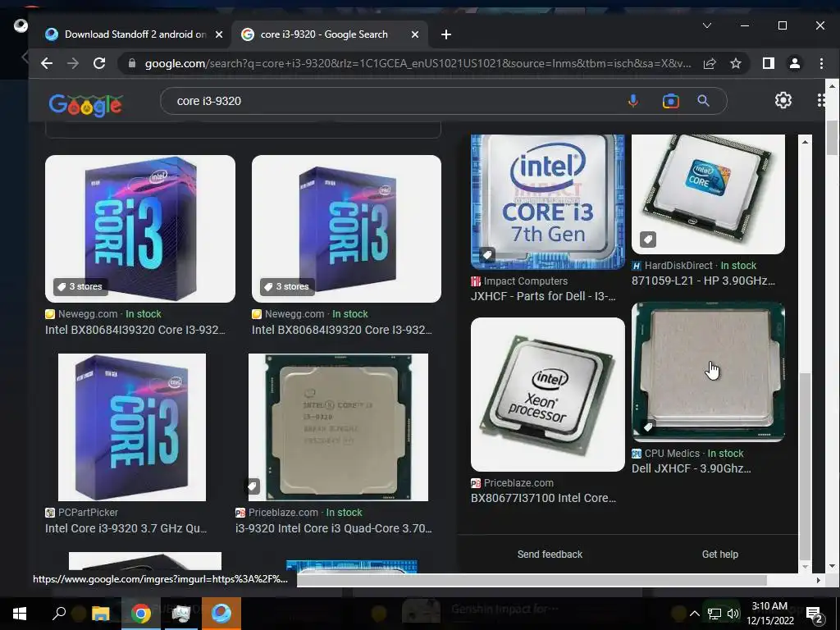Open the Google apps grid
This screenshot has width=840, height=630.
point(822,100)
